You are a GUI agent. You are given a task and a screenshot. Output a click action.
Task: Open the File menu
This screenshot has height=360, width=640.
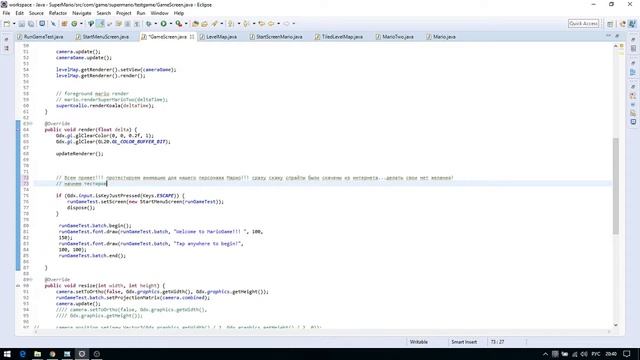coord(6,13)
